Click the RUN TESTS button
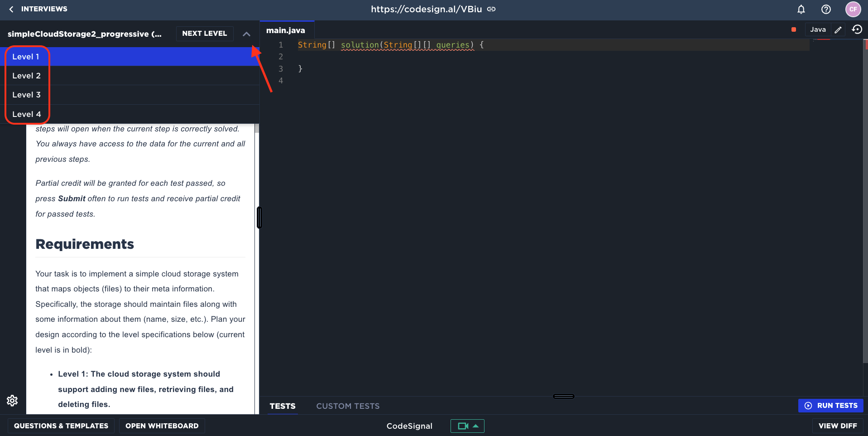Image resolution: width=868 pixels, height=436 pixels. tap(831, 406)
